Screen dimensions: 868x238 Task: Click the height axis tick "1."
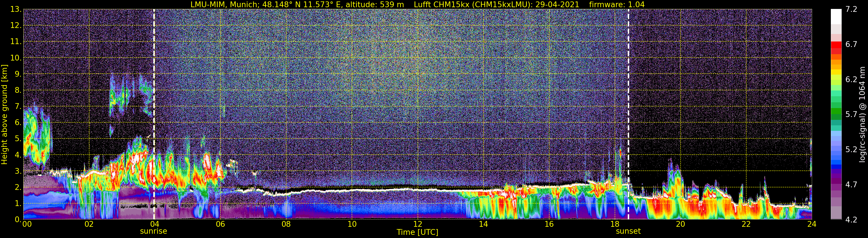pyautogui.click(x=18, y=204)
